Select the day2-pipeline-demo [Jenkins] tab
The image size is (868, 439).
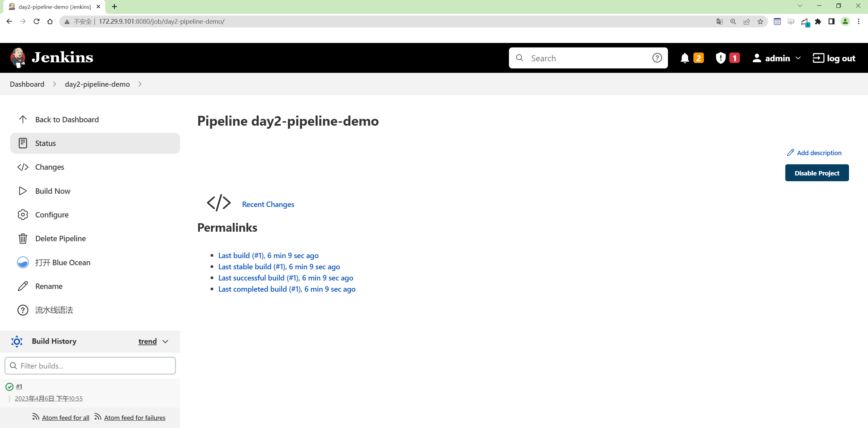point(54,7)
